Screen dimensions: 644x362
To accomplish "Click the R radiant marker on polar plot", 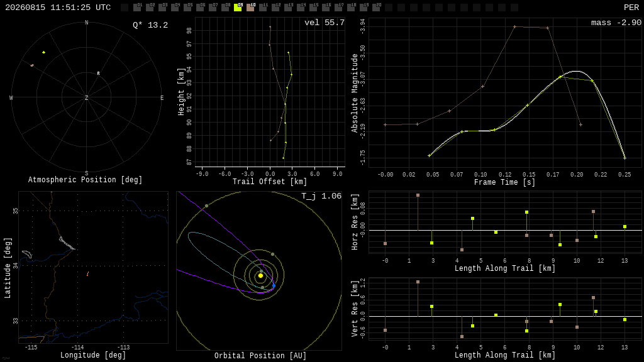I will 98,74.
